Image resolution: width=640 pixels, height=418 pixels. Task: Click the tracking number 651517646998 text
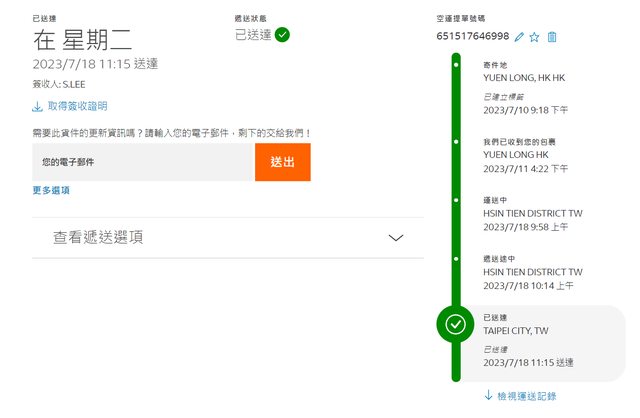(472, 37)
